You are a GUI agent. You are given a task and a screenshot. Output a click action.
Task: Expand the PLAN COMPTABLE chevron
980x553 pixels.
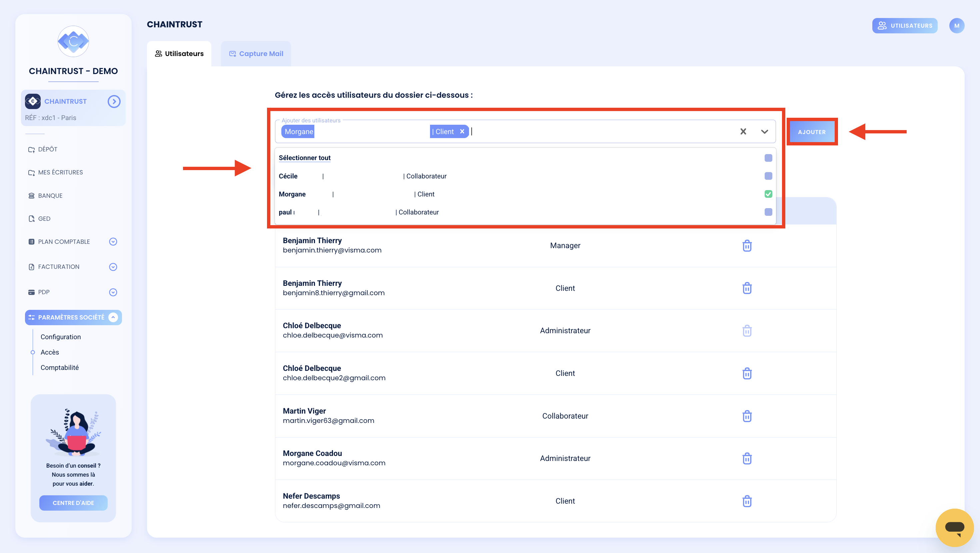tap(113, 242)
